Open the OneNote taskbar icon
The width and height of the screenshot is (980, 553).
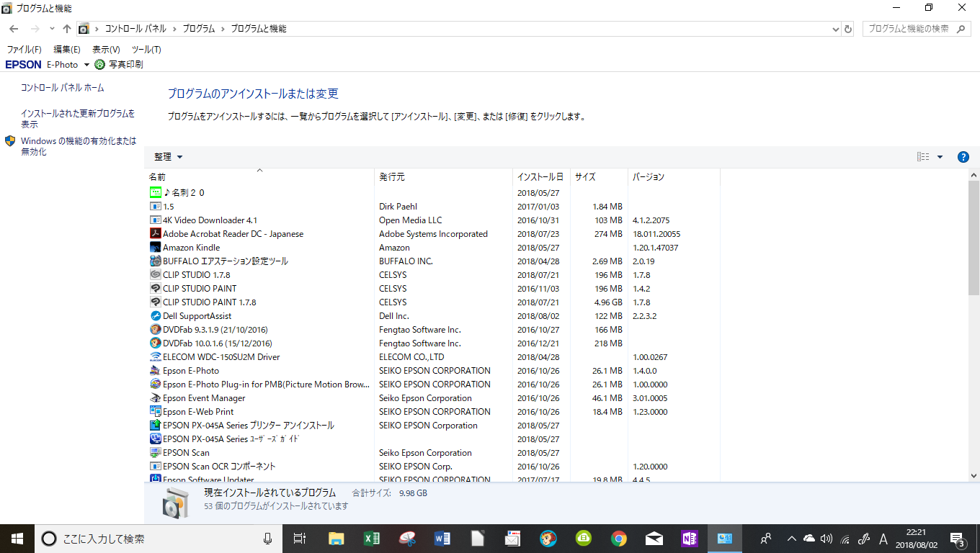pos(689,538)
